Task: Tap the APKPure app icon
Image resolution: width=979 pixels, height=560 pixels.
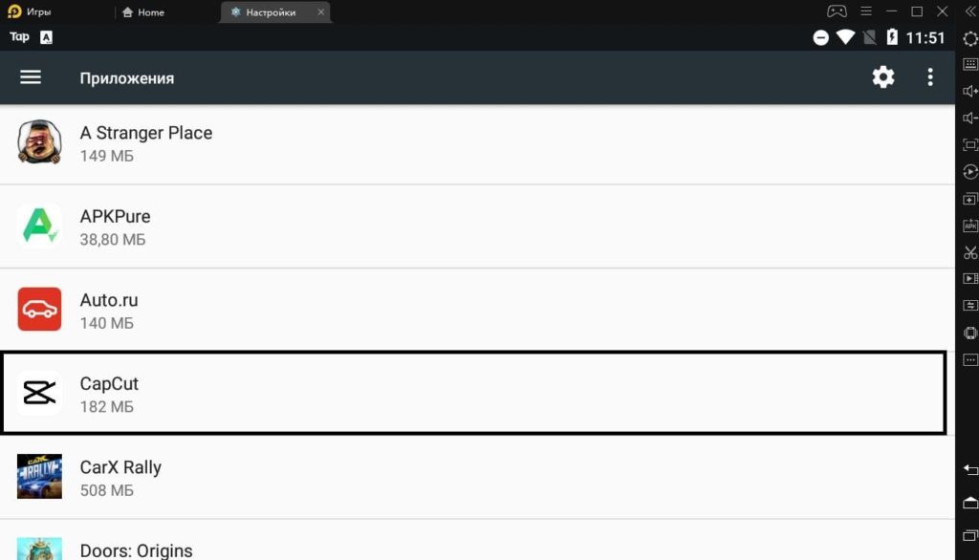Action: pos(39,226)
